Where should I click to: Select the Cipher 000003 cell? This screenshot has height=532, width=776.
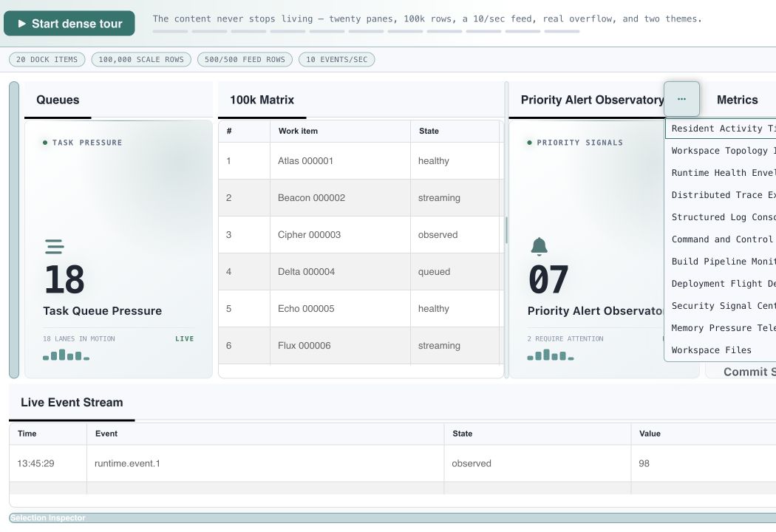[x=340, y=234]
